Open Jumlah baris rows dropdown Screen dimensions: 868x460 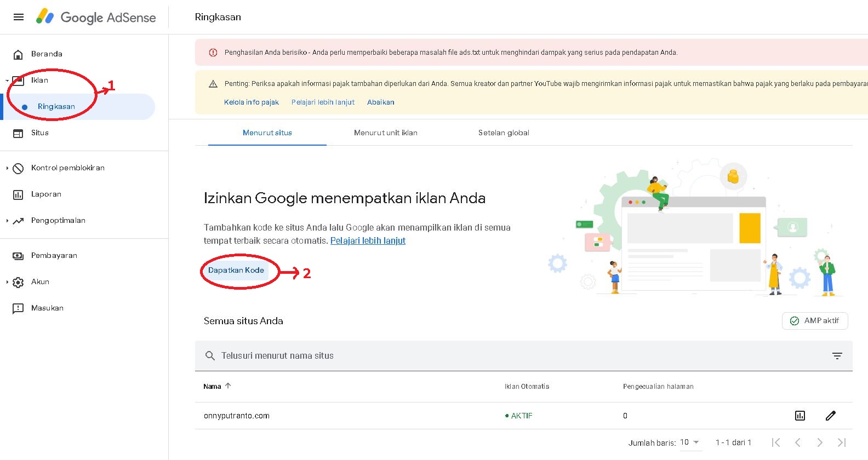coord(690,442)
